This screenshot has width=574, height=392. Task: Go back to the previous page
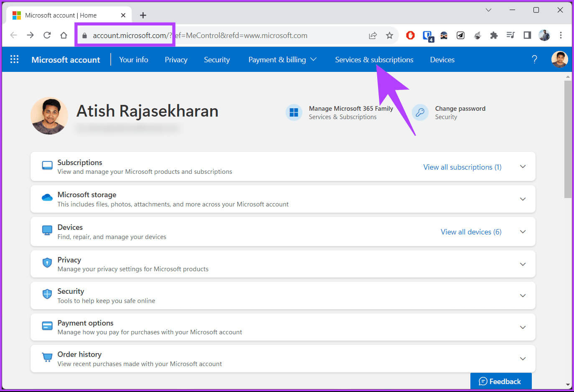[13, 35]
